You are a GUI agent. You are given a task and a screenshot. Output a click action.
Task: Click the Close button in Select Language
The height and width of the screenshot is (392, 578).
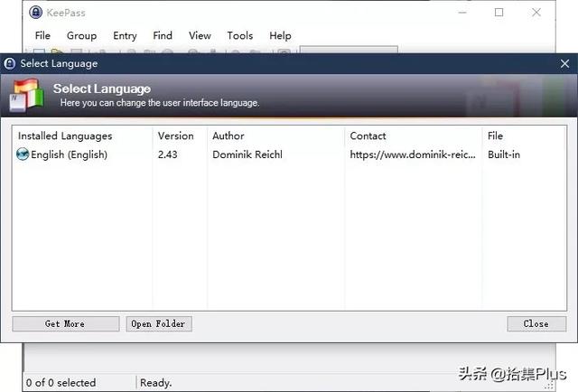[x=536, y=323]
